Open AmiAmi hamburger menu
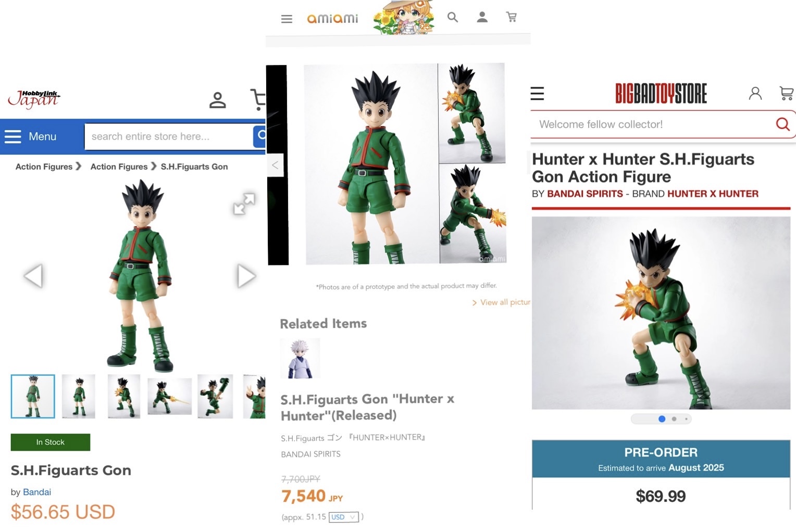The image size is (796, 532). pyautogui.click(x=287, y=19)
